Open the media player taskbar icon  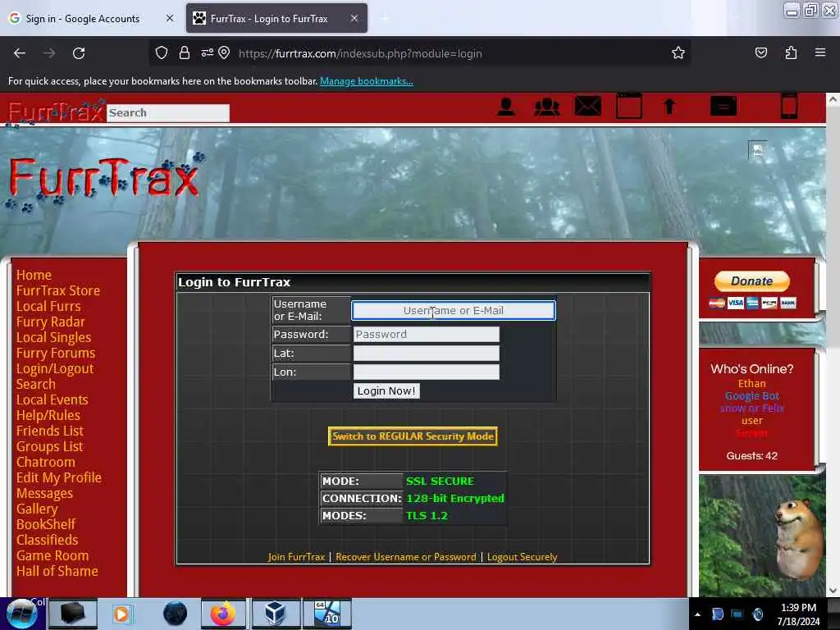point(121,614)
